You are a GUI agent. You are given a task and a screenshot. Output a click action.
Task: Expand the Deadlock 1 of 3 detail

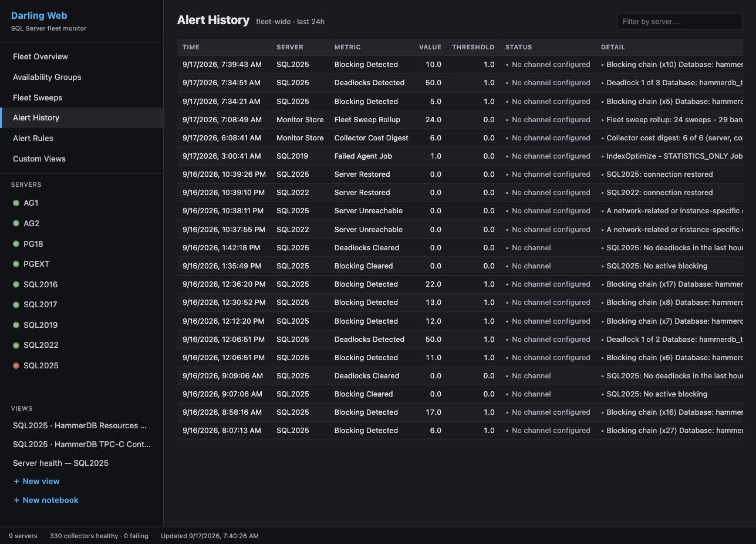603,83
